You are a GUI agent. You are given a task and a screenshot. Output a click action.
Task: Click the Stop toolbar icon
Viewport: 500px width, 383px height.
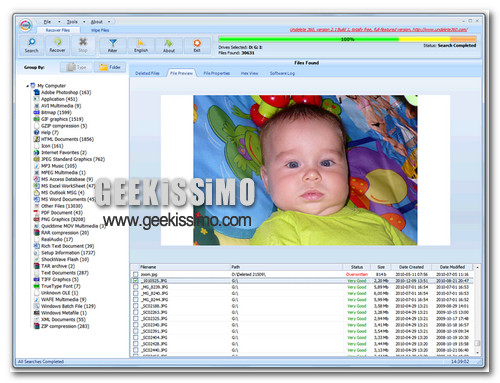[x=83, y=45]
